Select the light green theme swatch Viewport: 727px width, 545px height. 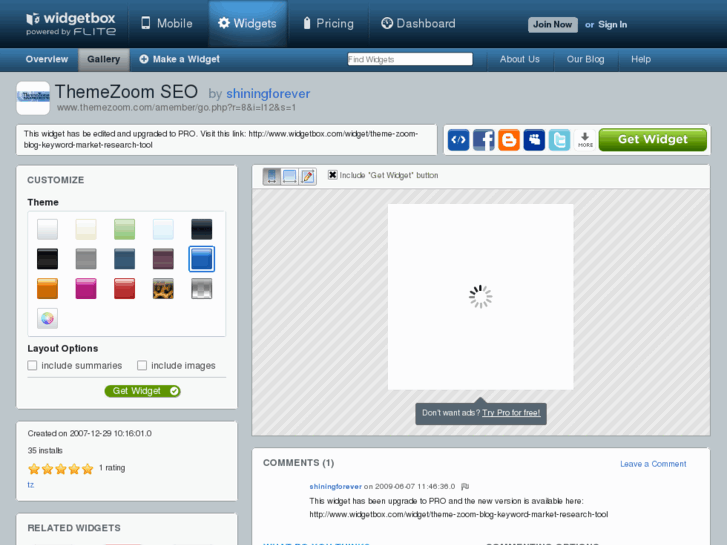tap(124, 229)
